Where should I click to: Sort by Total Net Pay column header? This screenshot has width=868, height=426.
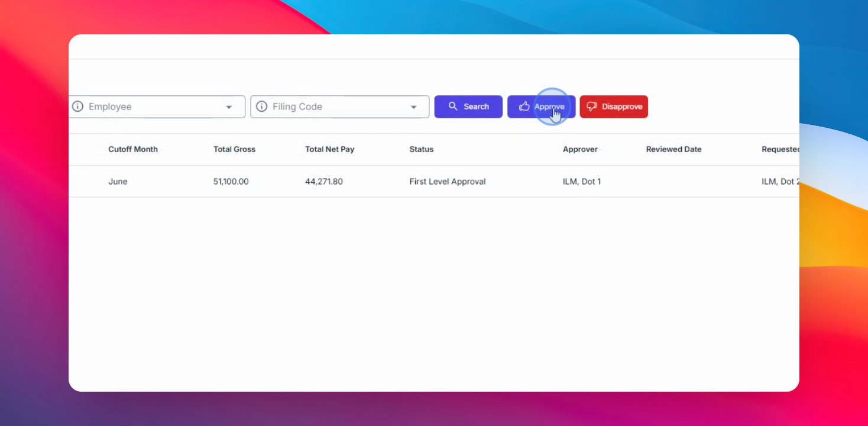(330, 149)
